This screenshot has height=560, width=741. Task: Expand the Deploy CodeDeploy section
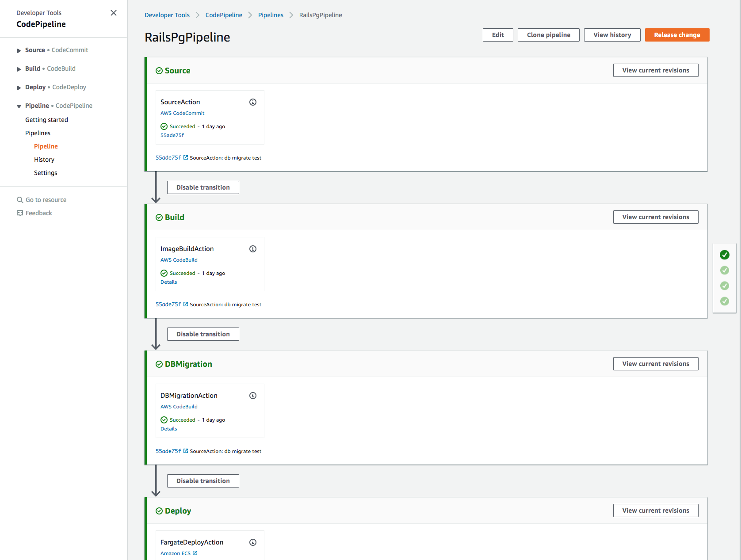[19, 88]
